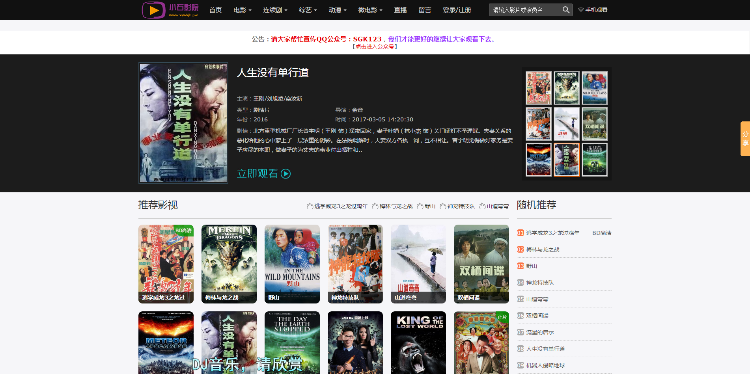Select the Merlin dragon thumbnail in the featured grid
This screenshot has width=750, height=374.
click(x=567, y=88)
